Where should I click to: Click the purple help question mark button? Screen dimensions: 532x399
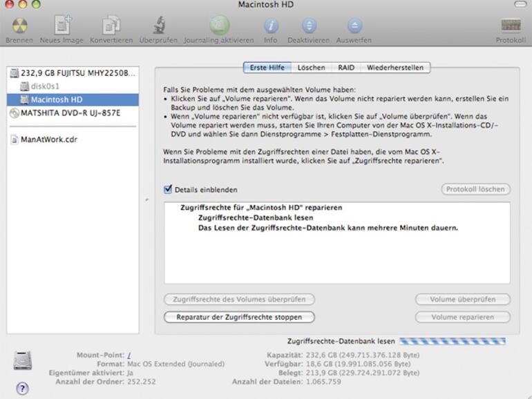point(22,388)
